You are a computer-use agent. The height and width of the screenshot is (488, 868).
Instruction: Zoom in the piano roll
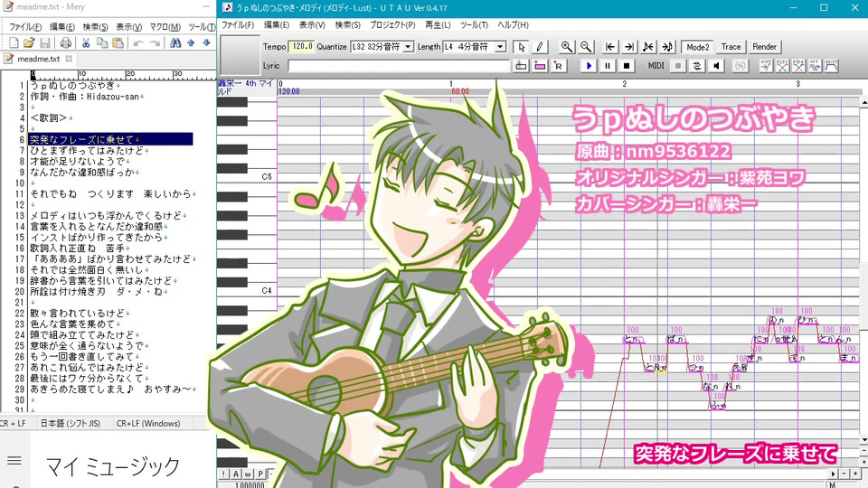[x=566, y=47]
